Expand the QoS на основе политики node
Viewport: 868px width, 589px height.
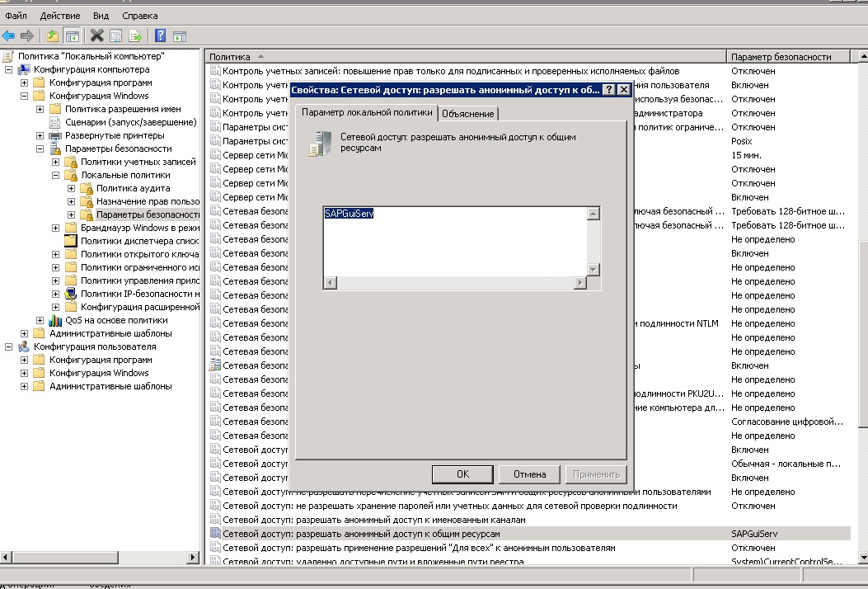[40, 320]
